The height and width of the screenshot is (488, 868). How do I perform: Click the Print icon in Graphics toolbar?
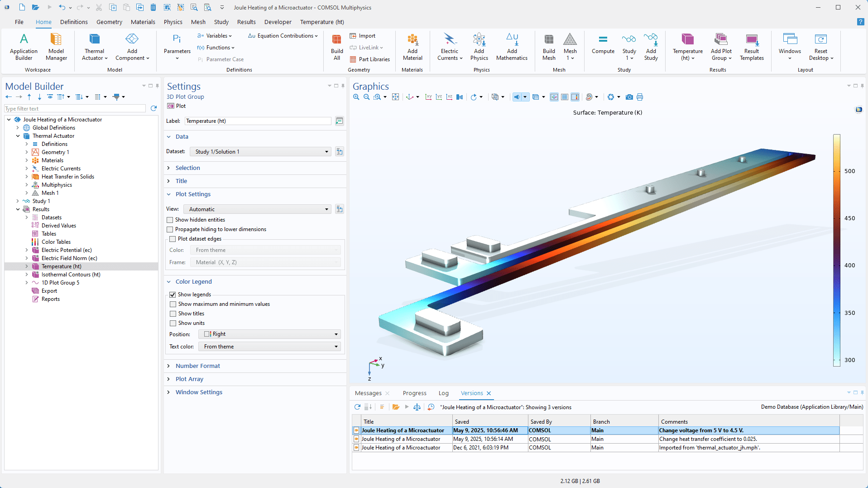tap(640, 97)
